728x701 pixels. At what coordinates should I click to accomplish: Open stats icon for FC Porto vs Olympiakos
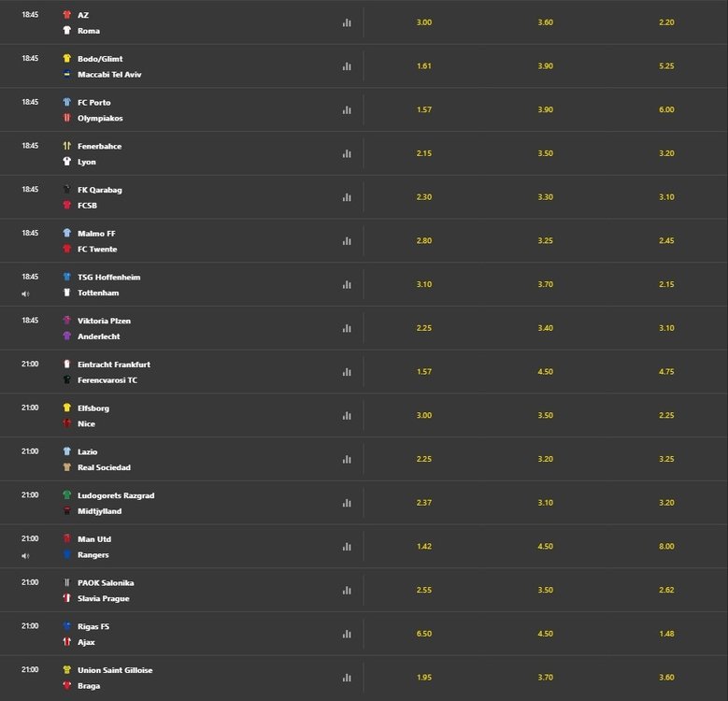click(x=347, y=109)
